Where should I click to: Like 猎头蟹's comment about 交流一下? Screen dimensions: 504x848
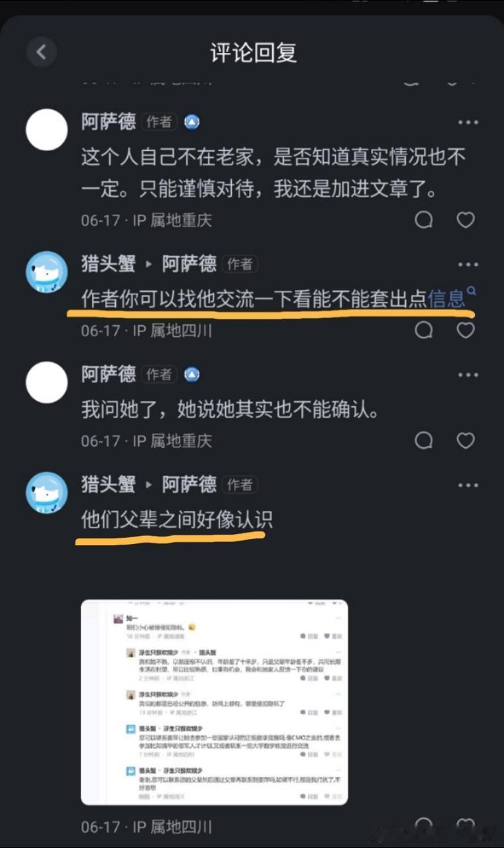click(466, 330)
